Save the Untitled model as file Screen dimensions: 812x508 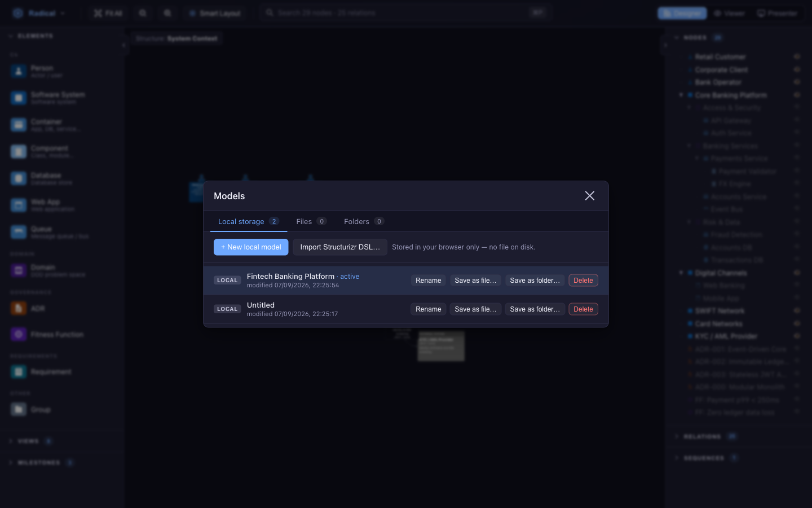(x=475, y=309)
